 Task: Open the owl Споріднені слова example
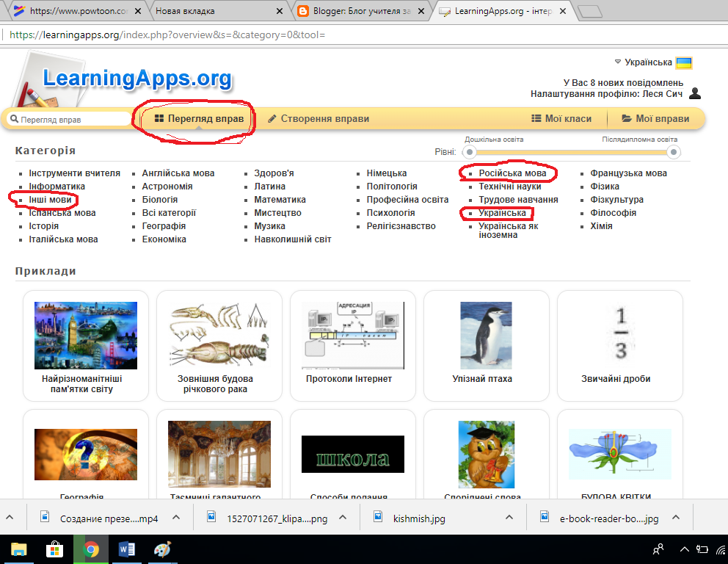[487, 455]
